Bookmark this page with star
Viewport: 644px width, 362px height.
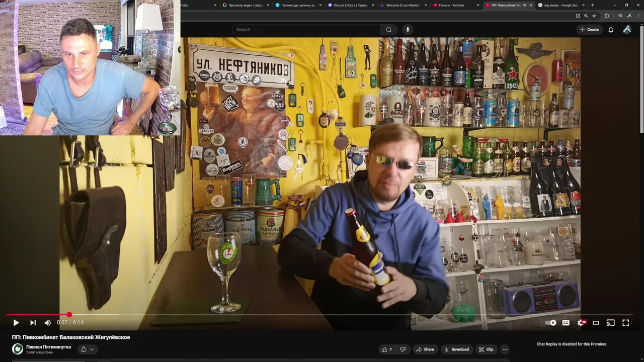pos(594,16)
